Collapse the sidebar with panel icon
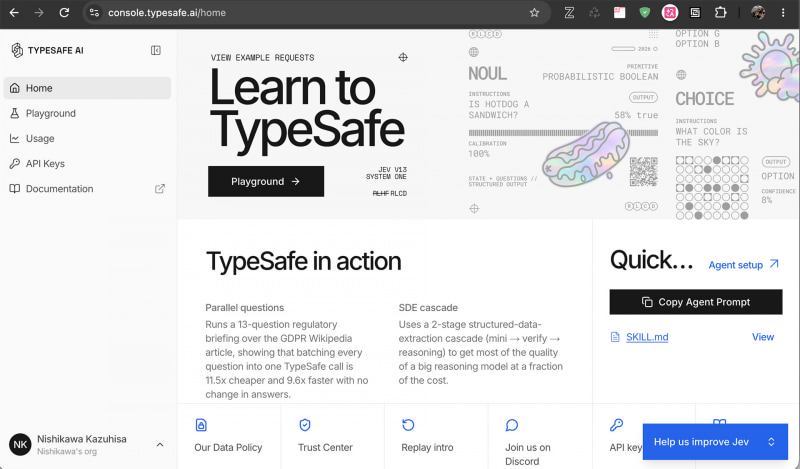 pyautogui.click(x=156, y=50)
